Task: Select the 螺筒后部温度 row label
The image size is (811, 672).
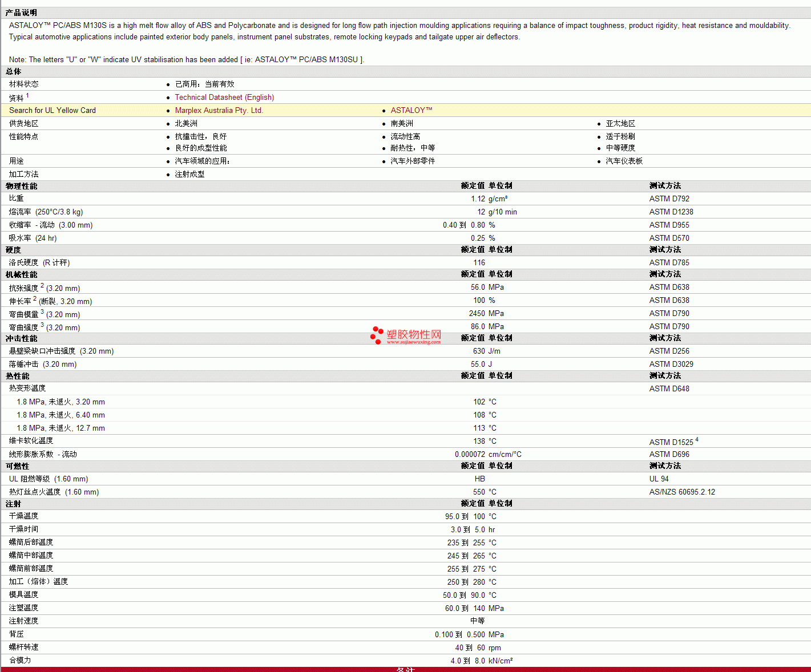Action: 31,543
